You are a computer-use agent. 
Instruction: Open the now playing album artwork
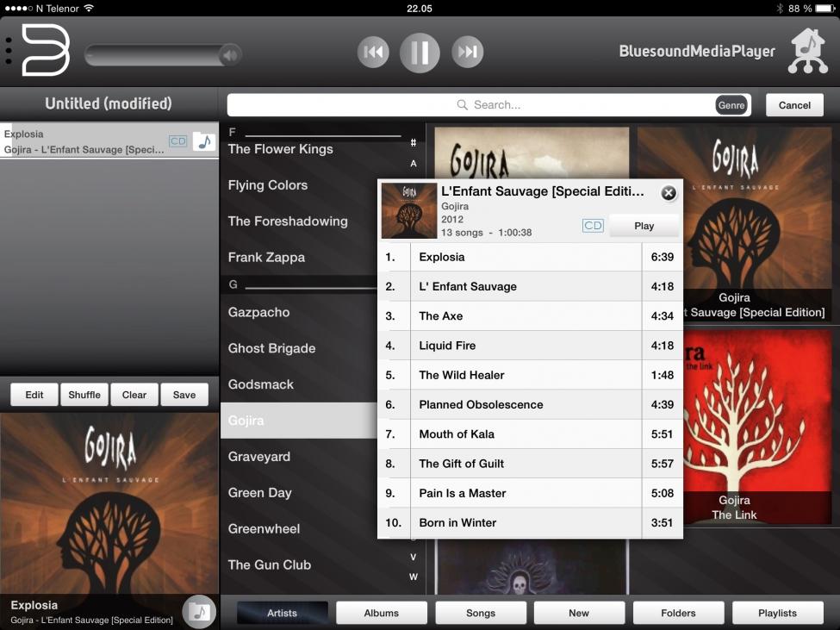click(x=109, y=503)
